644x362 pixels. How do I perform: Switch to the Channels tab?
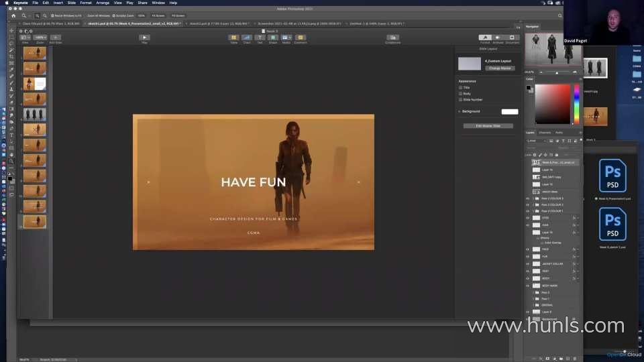coord(545,133)
